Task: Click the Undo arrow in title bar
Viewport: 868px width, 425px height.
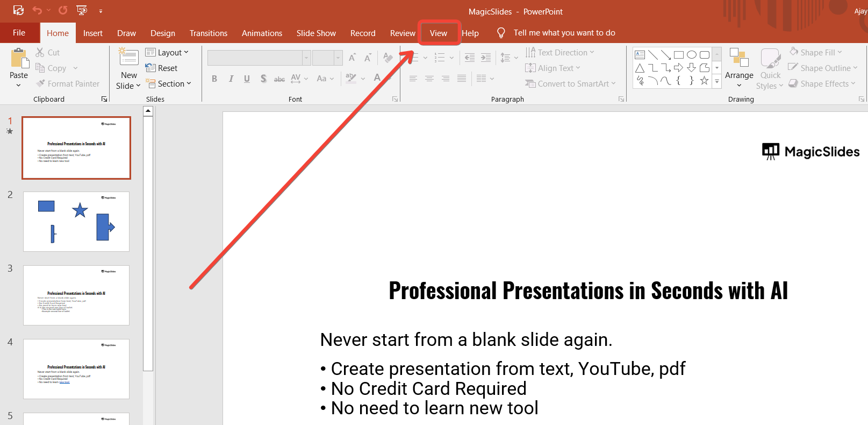Action: pyautogui.click(x=37, y=10)
